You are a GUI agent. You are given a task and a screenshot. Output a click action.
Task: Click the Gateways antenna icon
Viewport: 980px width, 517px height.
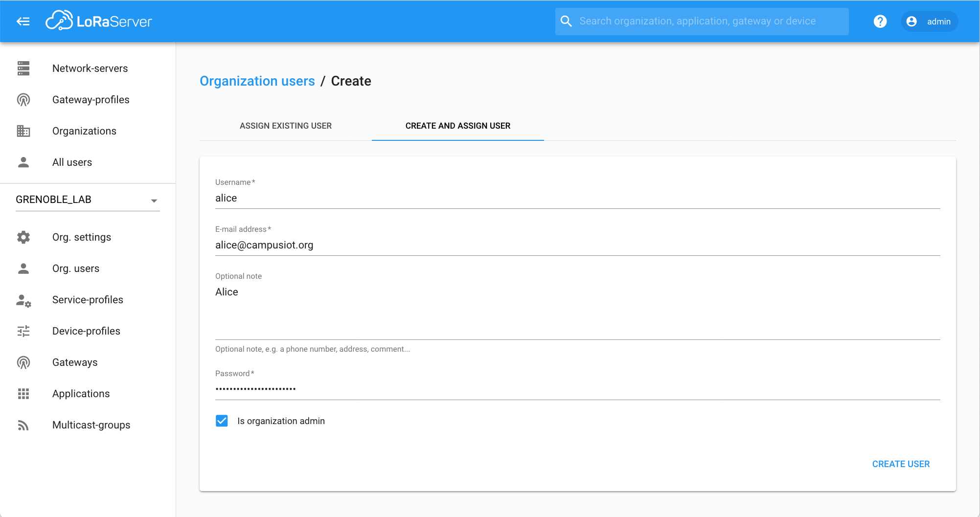click(x=23, y=362)
